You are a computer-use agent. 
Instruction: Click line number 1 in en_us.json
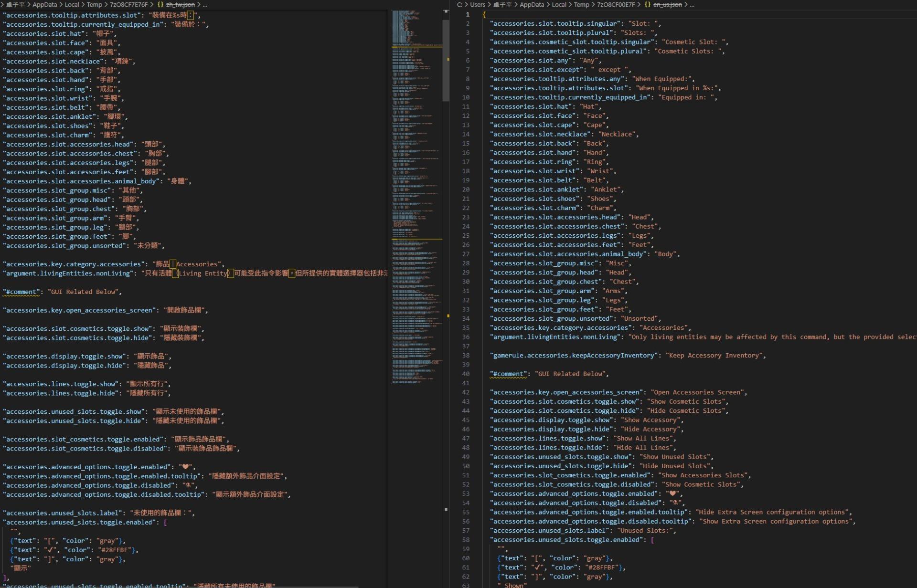tap(468, 14)
